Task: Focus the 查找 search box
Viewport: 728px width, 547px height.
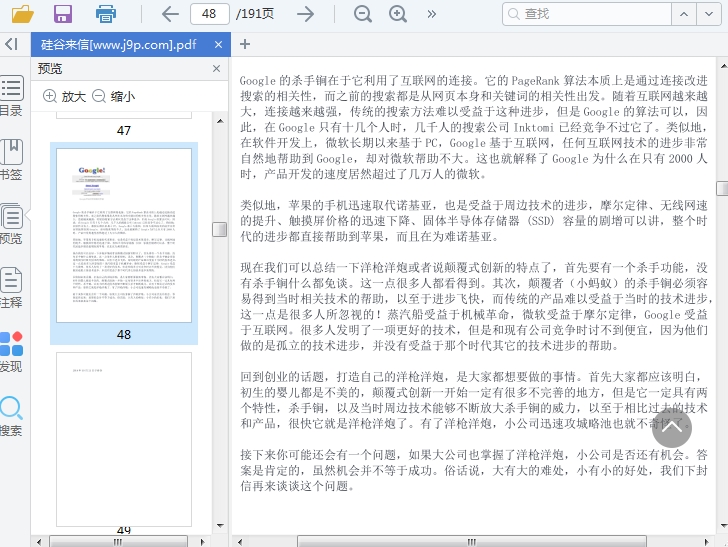Action: point(587,14)
